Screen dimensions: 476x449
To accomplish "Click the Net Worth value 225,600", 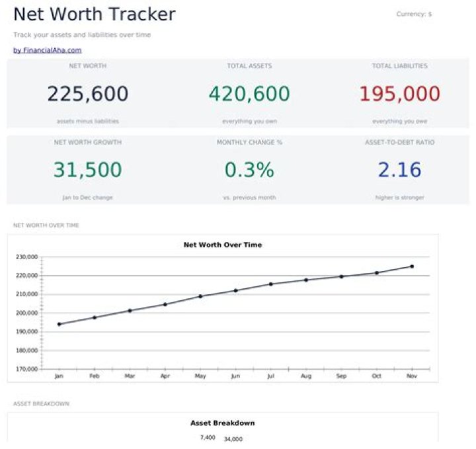I will coord(88,93).
